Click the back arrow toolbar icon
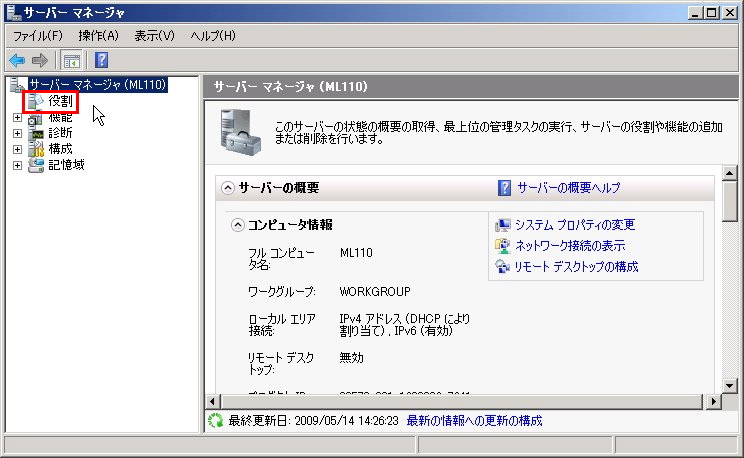The width and height of the screenshot is (744, 458). tap(17, 60)
